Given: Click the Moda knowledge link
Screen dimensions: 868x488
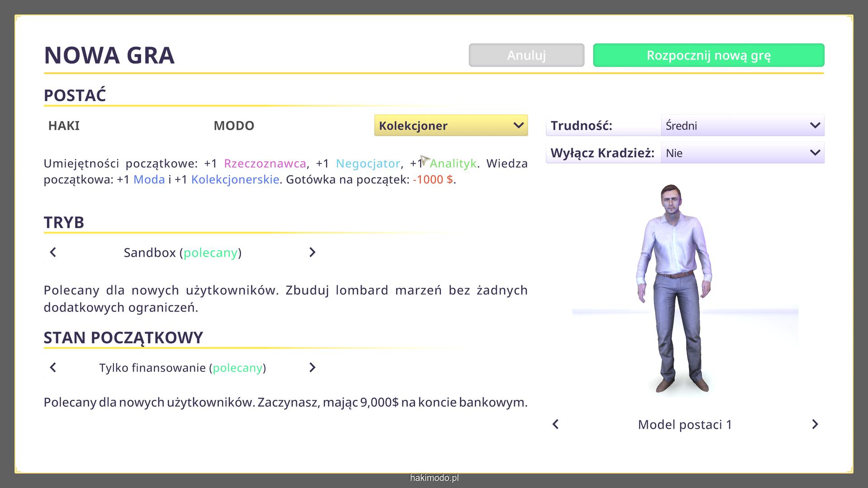Looking at the screenshot, I should coord(149,180).
